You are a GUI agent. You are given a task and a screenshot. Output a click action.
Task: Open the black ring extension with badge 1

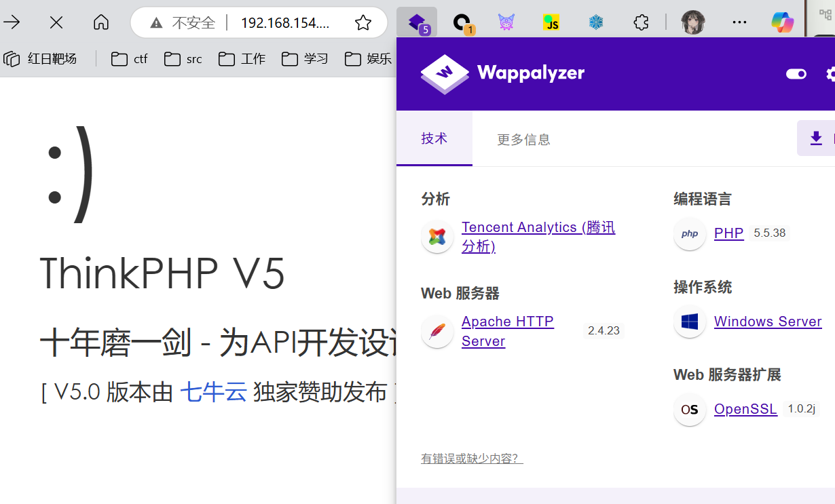[463, 23]
